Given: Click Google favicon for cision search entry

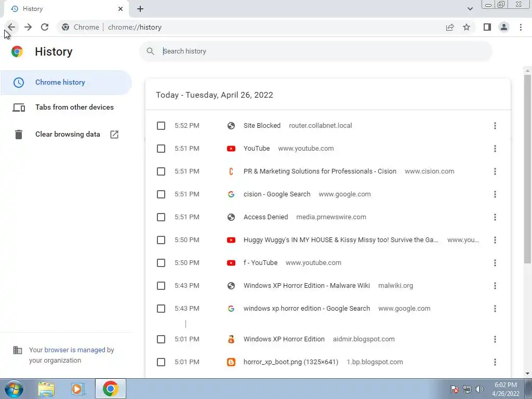Looking at the screenshot, I should tap(231, 194).
